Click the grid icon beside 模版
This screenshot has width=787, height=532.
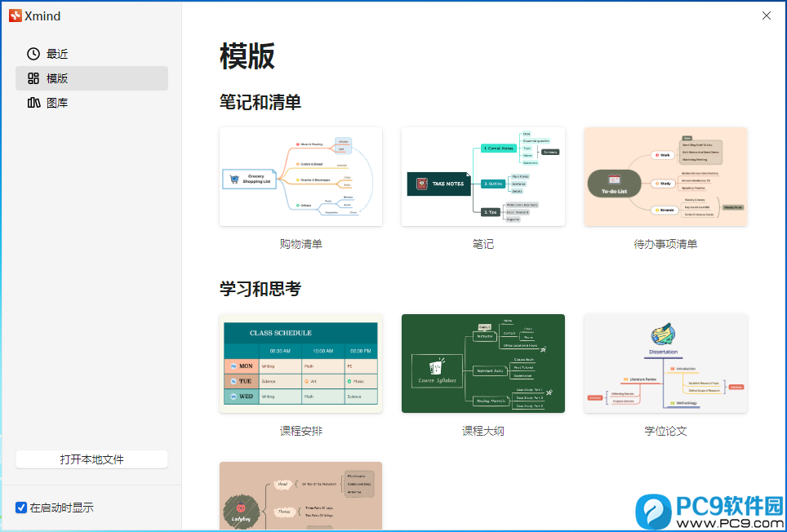tap(33, 78)
